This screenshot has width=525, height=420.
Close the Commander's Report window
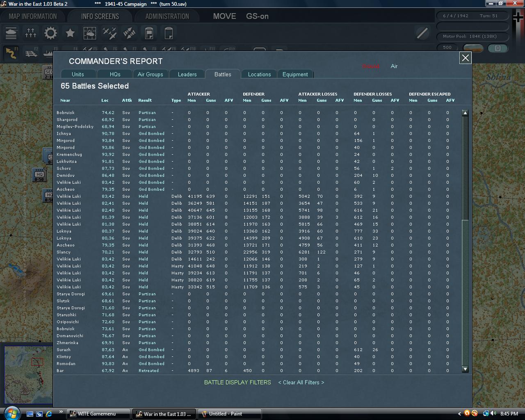pyautogui.click(x=465, y=58)
